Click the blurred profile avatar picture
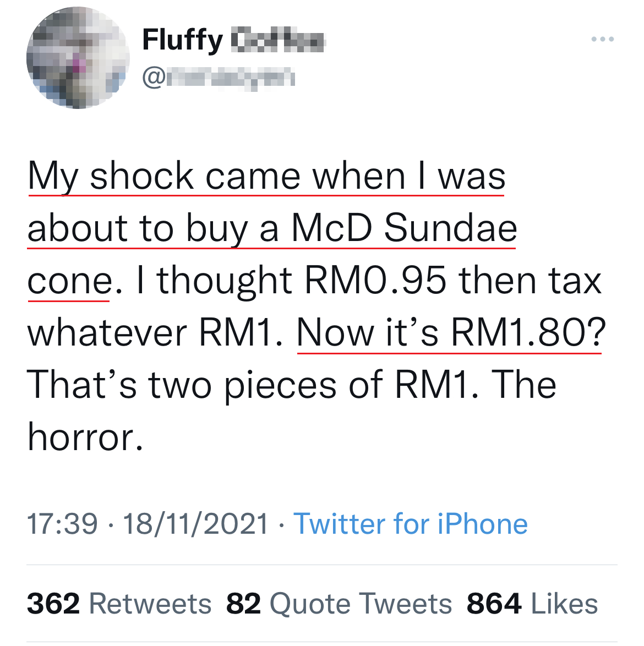Viewport: 644px width, 646px height. pos(78,58)
